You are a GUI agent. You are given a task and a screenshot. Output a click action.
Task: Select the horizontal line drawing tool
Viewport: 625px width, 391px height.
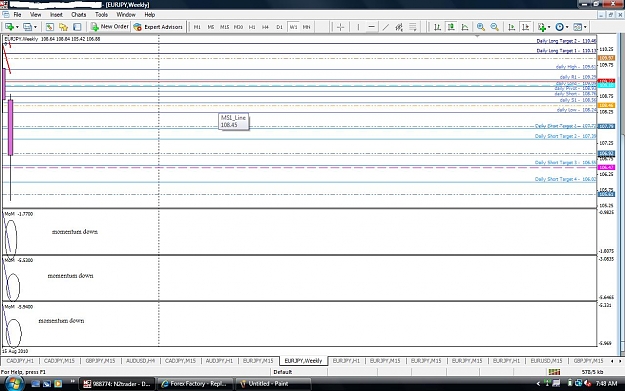tap(371, 27)
